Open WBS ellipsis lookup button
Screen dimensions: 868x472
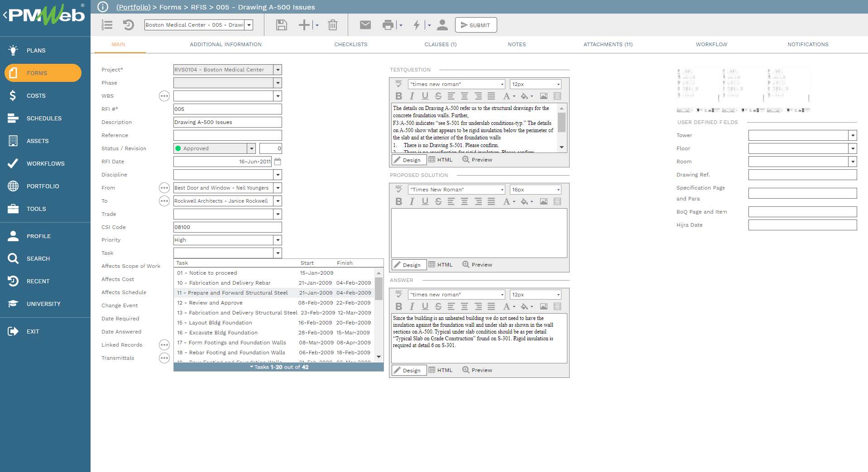164,96
